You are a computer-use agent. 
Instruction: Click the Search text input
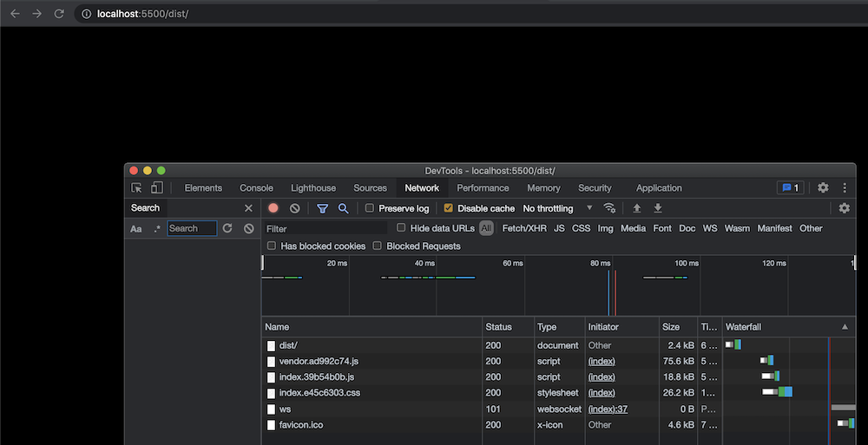coord(192,228)
